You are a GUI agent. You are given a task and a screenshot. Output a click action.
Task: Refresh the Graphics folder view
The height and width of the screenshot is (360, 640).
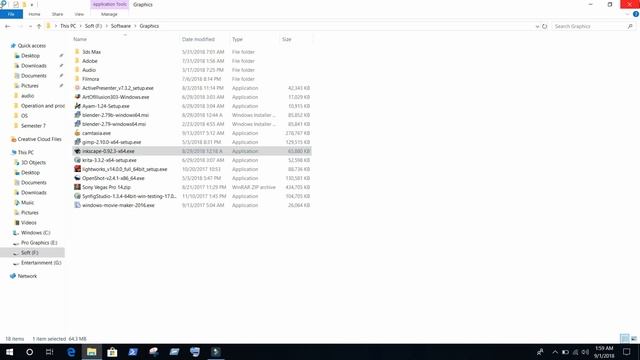[x=544, y=26]
